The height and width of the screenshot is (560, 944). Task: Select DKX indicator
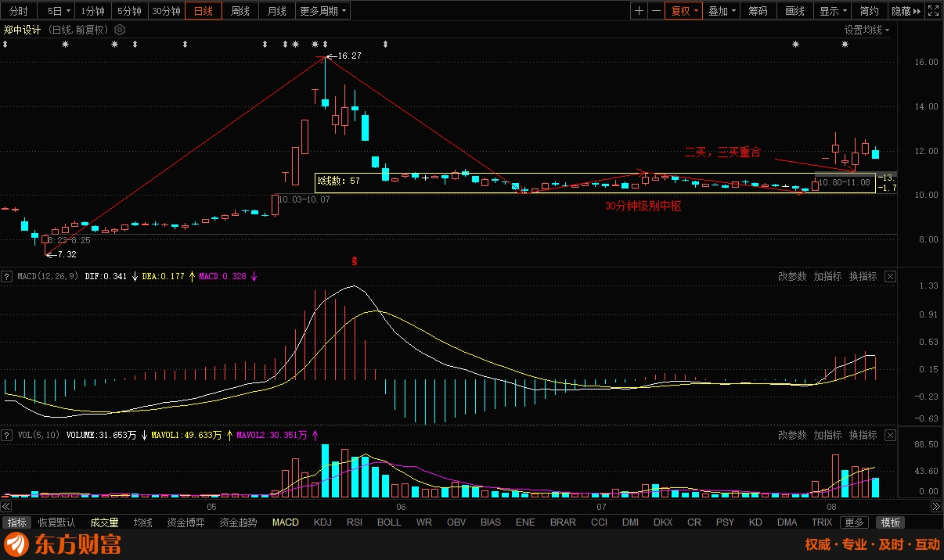663,522
